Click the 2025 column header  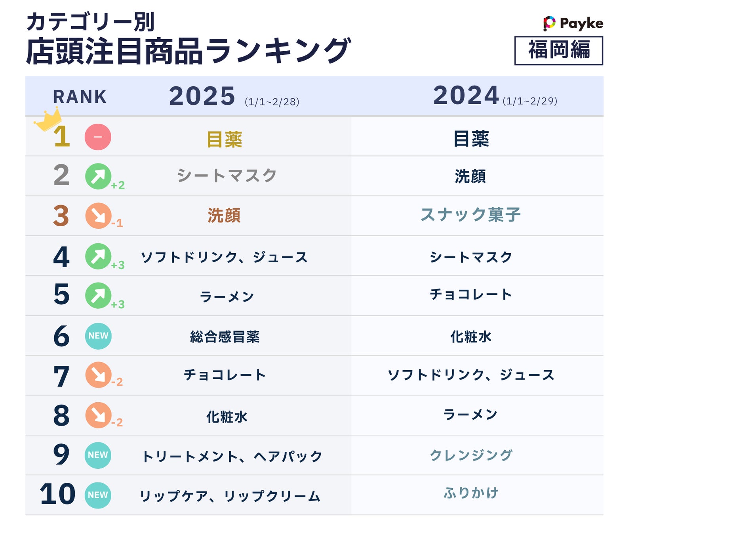[202, 96]
